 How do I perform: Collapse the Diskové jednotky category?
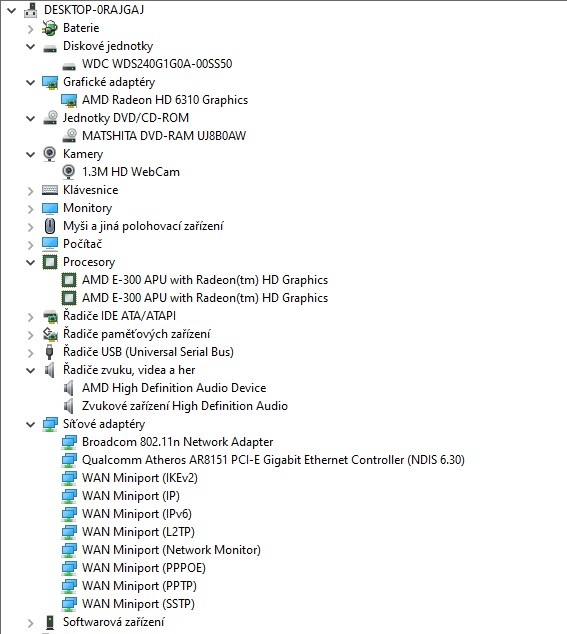[30, 46]
